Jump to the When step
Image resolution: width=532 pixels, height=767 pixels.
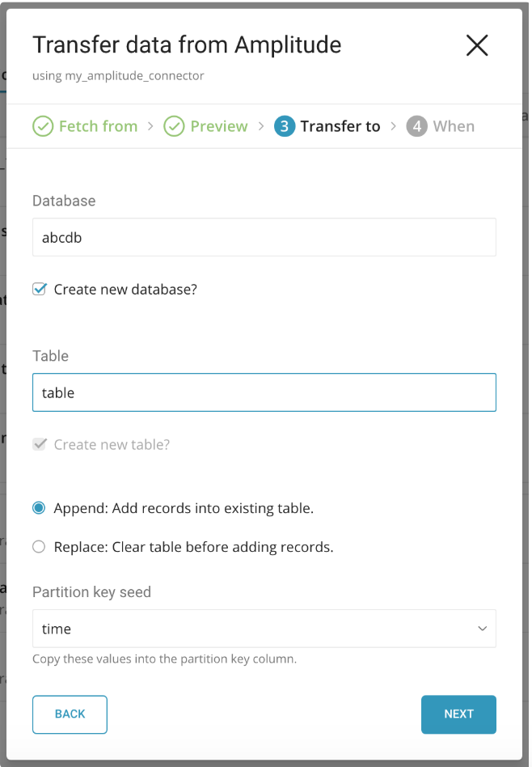coord(454,126)
